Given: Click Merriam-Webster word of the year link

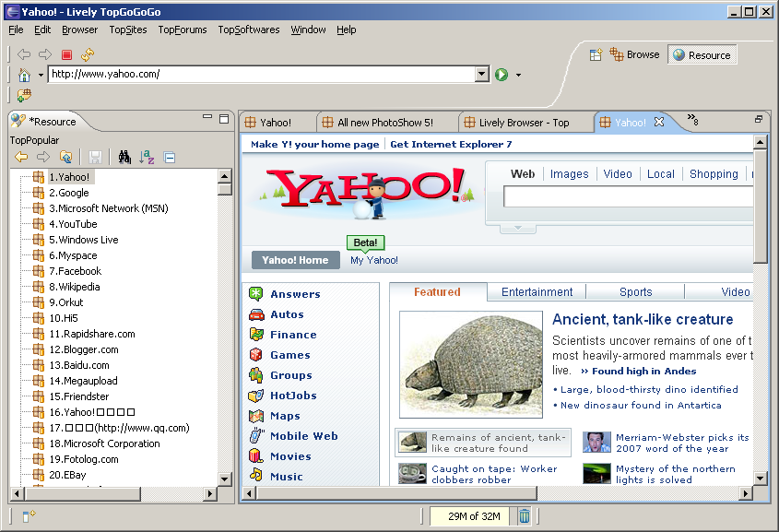Looking at the screenshot, I should click(x=682, y=443).
